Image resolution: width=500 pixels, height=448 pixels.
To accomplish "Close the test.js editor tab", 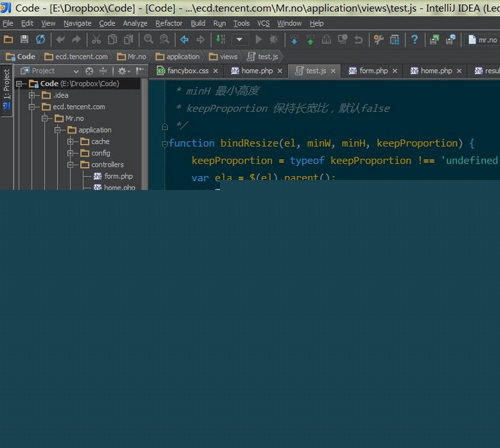I will pos(333,71).
